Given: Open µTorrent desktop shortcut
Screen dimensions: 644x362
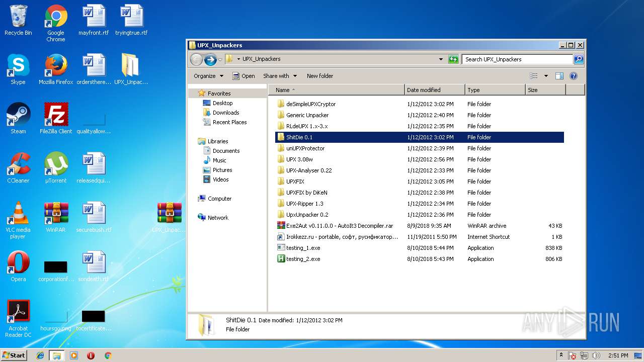Looking at the screenshot, I should (x=56, y=168).
